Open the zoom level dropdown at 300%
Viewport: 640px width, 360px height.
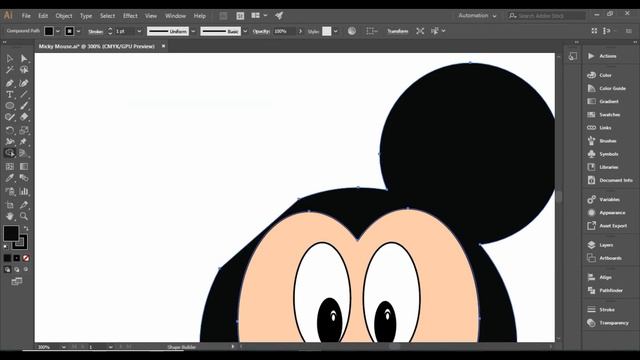64,347
